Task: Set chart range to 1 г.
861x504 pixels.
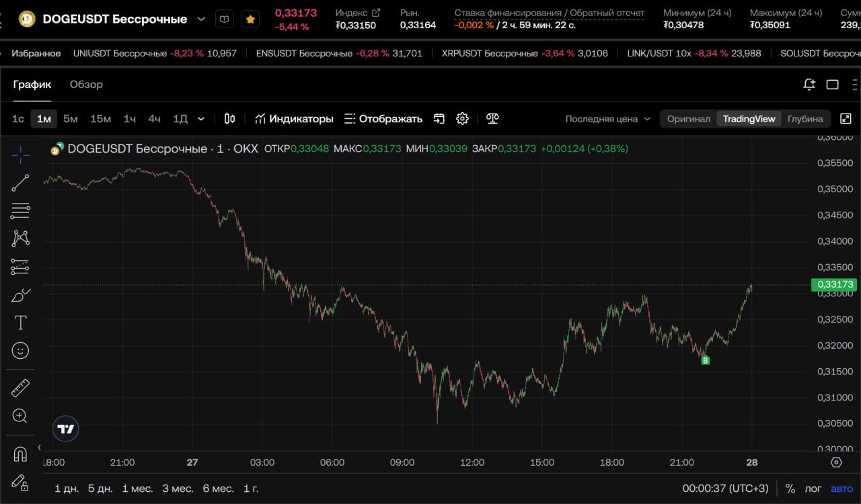Action: click(251, 489)
